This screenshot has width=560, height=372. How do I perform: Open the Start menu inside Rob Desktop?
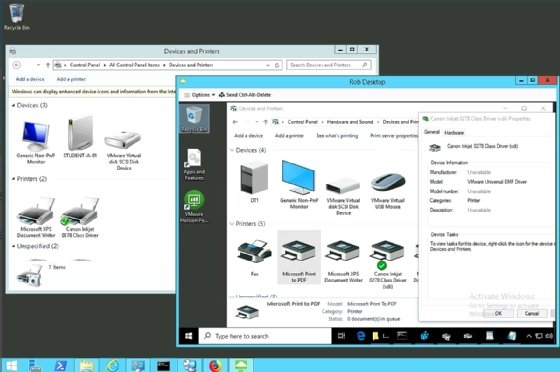(189, 336)
